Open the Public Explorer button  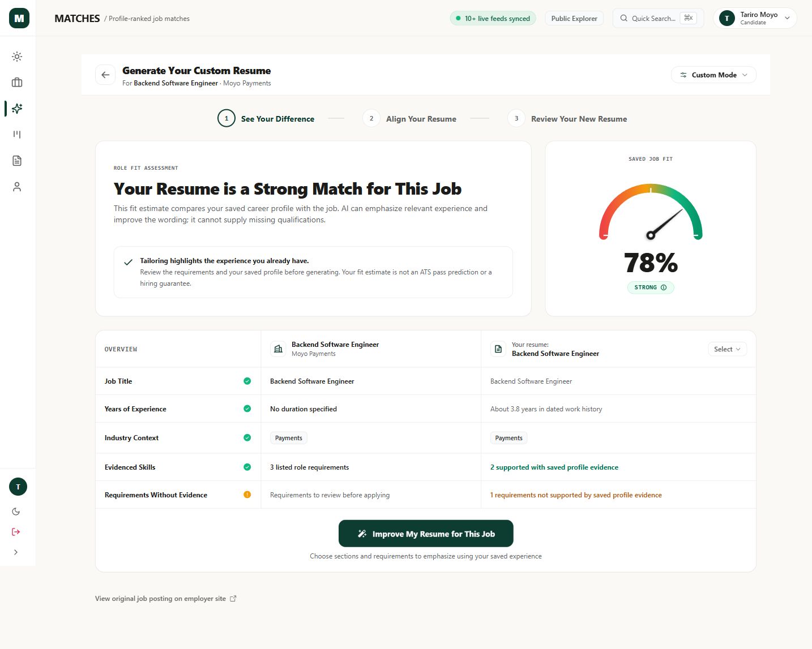[x=574, y=18]
